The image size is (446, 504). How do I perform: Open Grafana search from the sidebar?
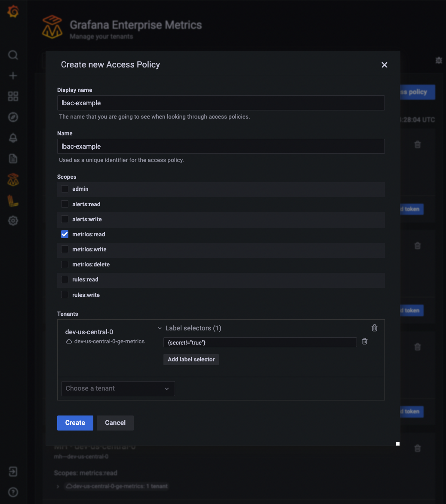point(13,55)
